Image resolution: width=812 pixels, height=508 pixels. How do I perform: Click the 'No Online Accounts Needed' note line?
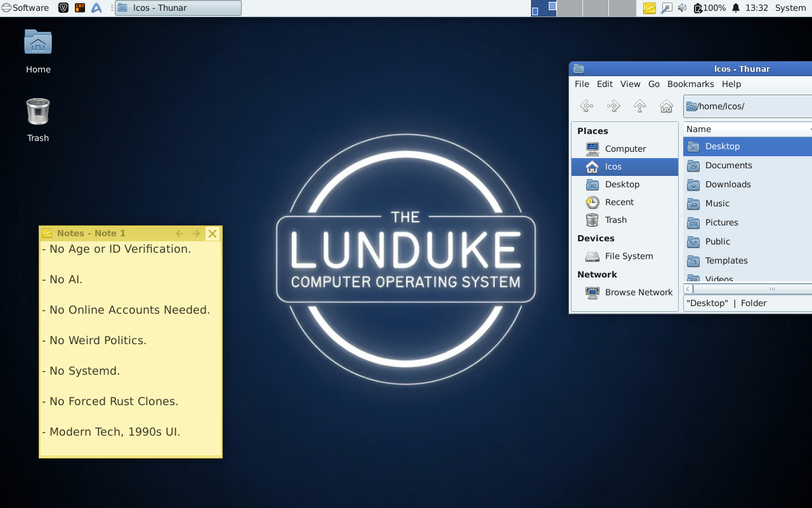tap(126, 310)
